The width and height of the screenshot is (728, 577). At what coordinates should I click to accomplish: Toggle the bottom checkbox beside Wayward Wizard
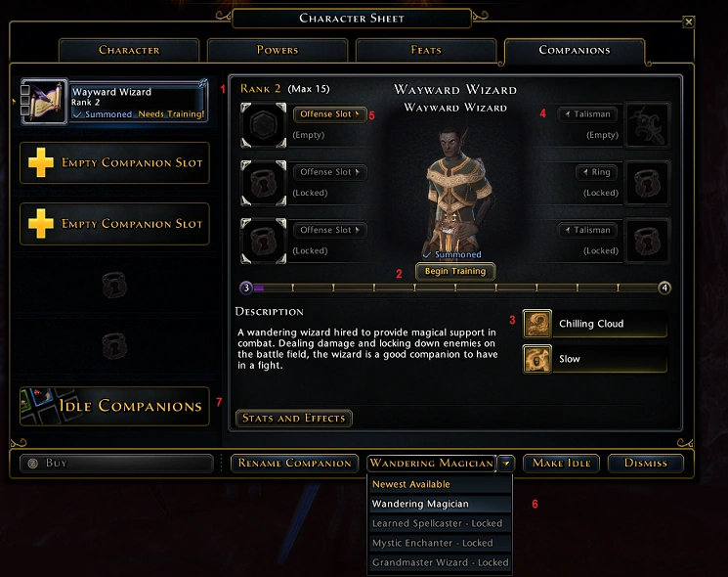coord(25,111)
